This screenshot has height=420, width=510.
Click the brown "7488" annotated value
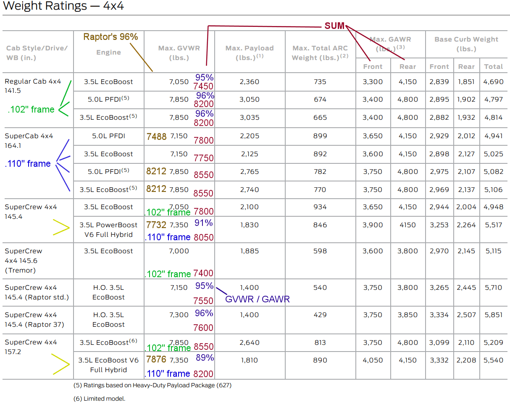pyautogui.click(x=157, y=137)
